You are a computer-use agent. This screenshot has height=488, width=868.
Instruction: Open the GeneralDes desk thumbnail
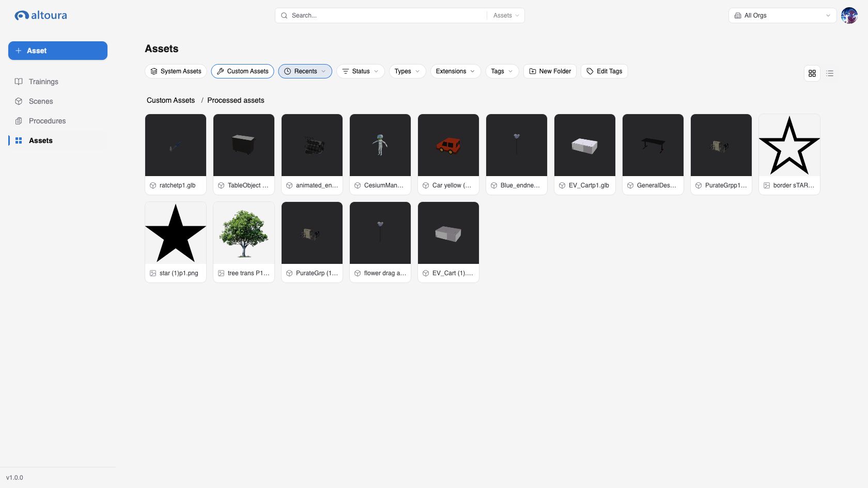click(653, 145)
